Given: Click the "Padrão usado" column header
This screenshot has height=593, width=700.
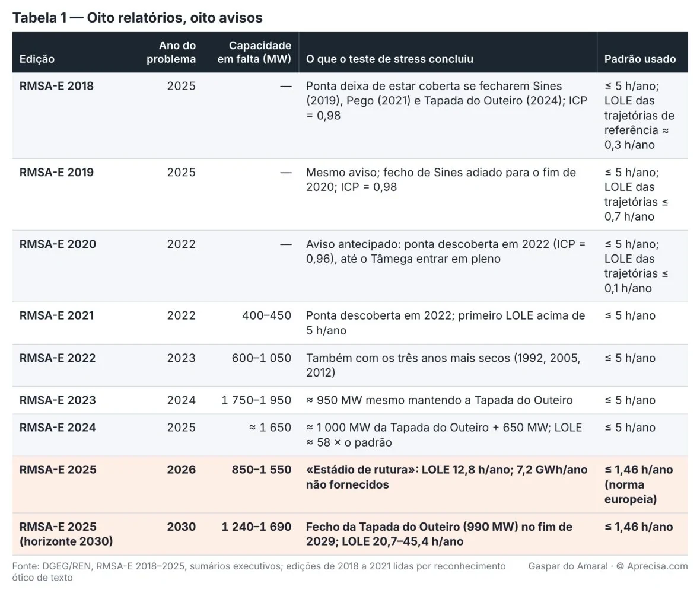Looking at the screenshot, I should pos(640,59).
